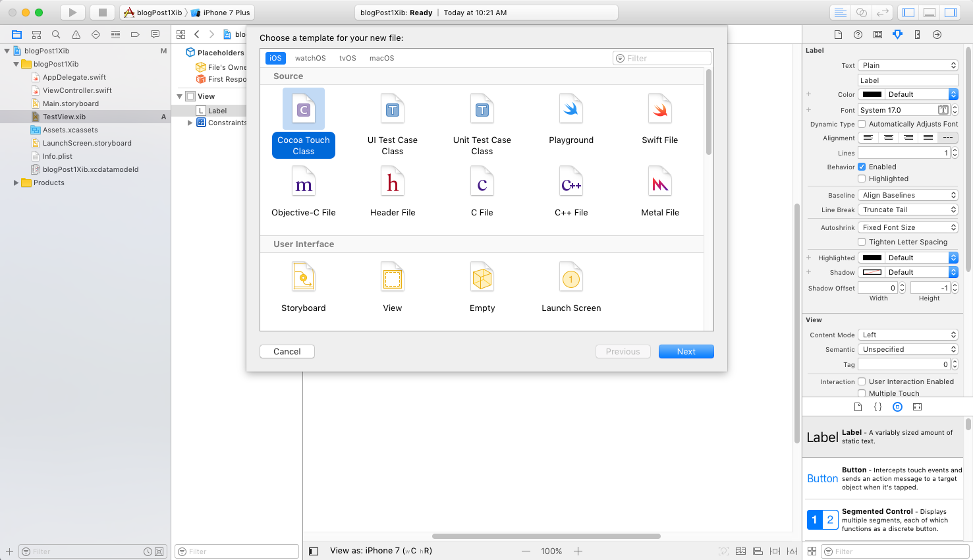This screenshot has height=560, width=973.
Task: Cancel the new file dialog
Action: 287,351
